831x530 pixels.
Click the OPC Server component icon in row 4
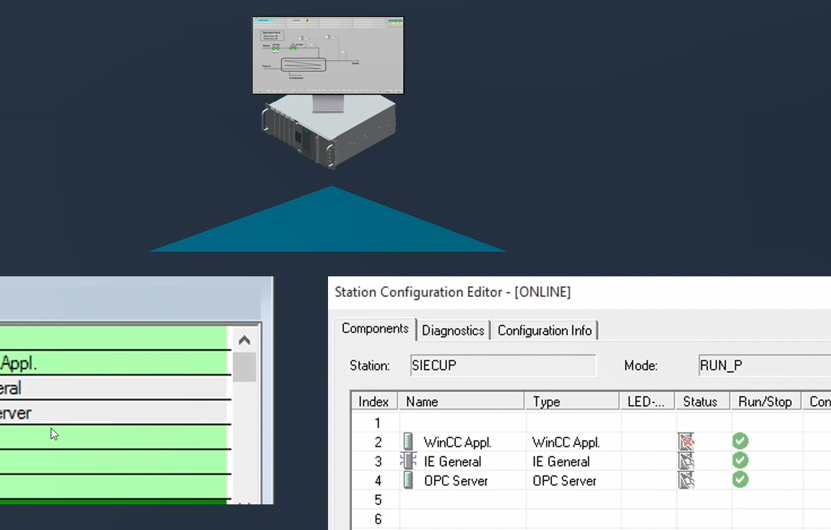click(x=408, y=480)
